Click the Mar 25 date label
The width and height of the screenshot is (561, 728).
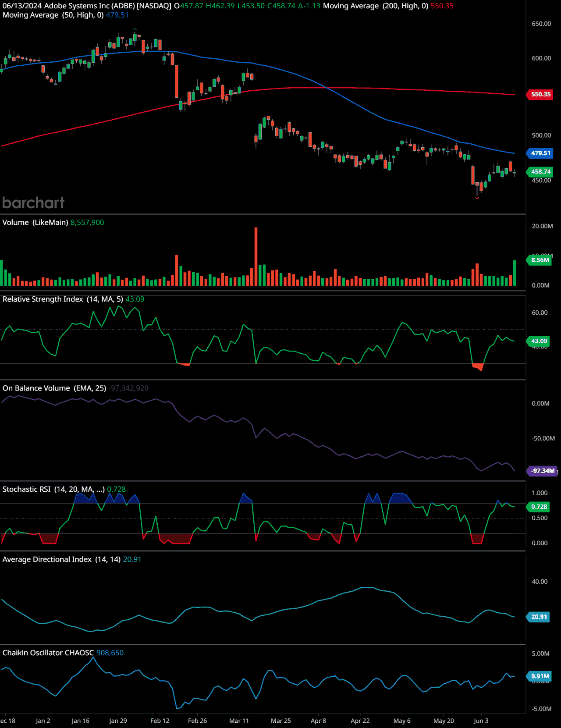281,721
